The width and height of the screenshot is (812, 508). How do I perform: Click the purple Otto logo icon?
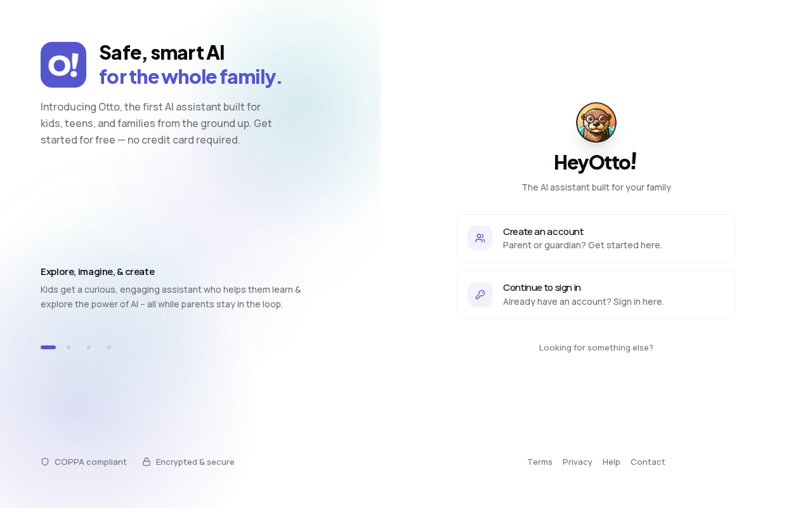pos(63,65)
